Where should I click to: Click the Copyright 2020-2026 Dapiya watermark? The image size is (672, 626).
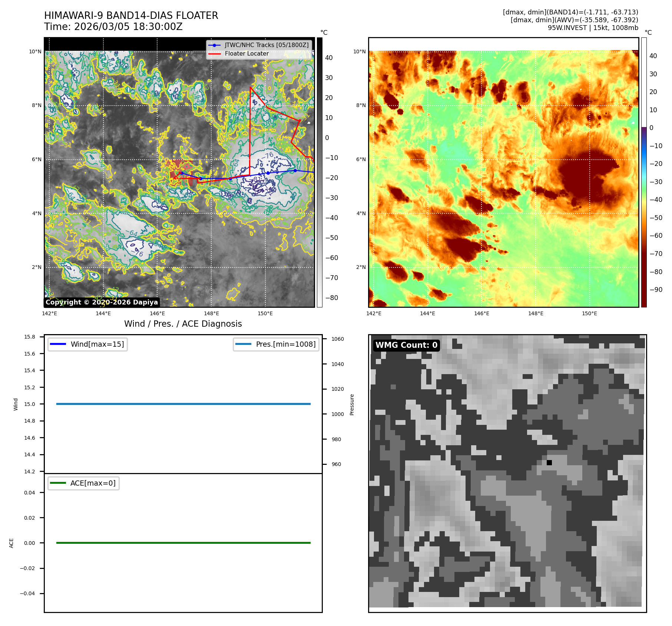point(102,302)
